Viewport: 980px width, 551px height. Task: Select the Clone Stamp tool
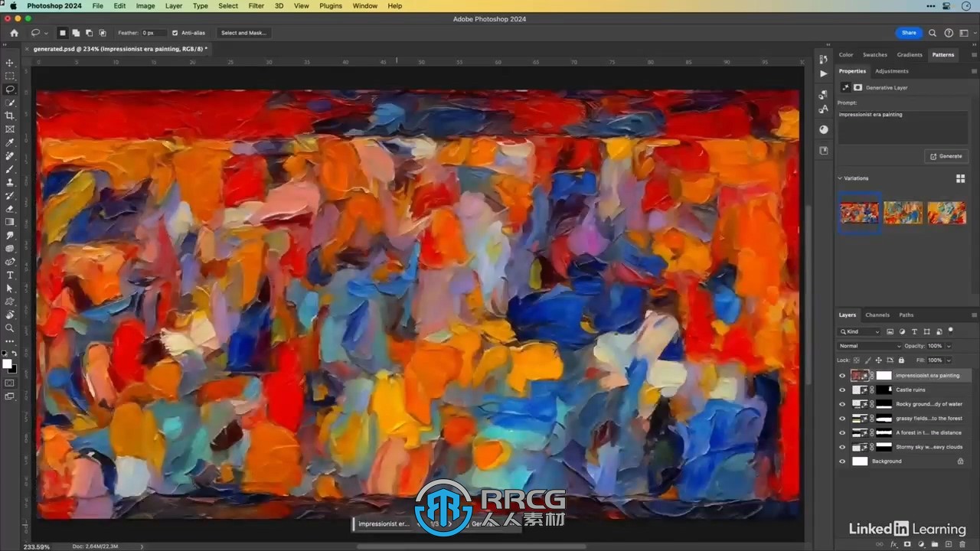point(10,182)
